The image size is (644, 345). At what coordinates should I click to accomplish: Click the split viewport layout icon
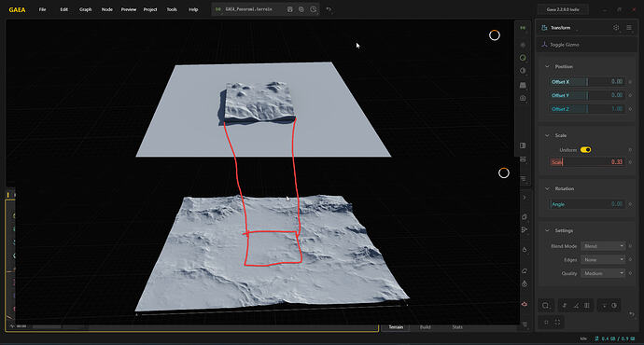523,145
